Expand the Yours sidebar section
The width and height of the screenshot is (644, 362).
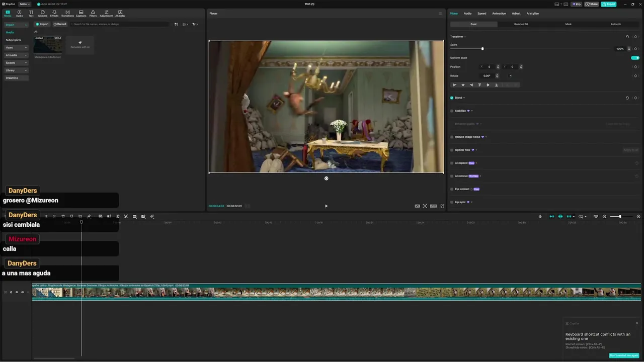pyautogui.click(x=16, y=48)
